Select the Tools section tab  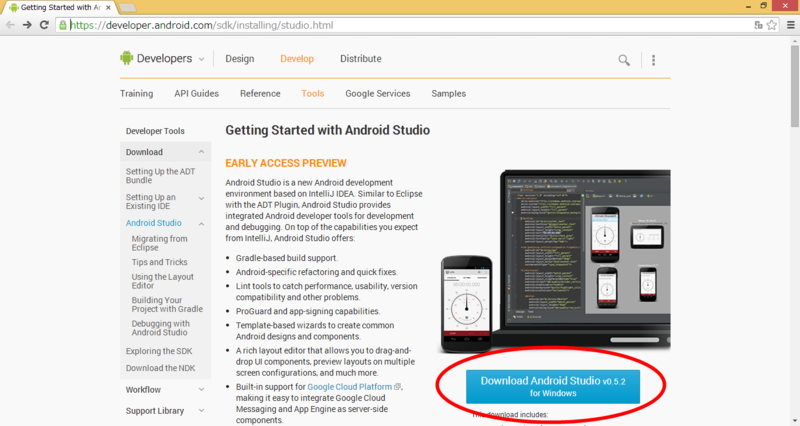(313, 93)
